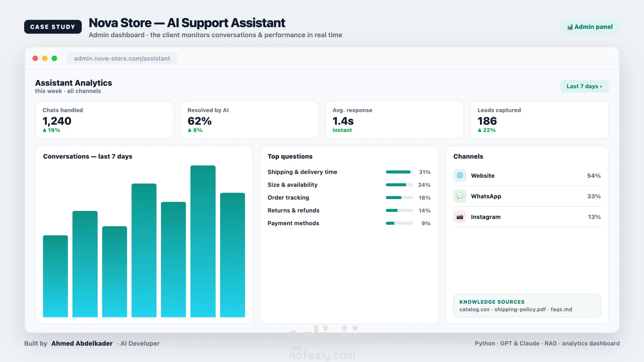Select the Shipping & delivery time progress bar

(x=399, y=172)
